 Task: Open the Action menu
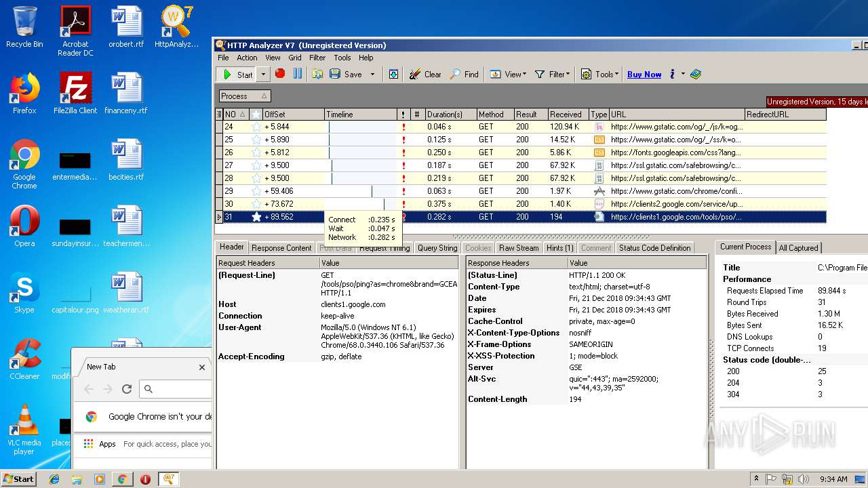tap(247, 58)
